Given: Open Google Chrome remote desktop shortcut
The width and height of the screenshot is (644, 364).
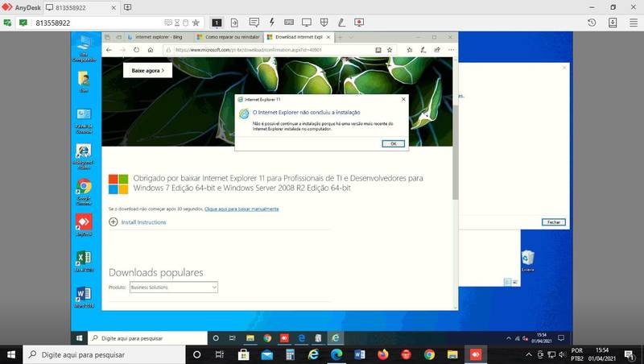Looking at the screenshot, I should click(84, 192).
